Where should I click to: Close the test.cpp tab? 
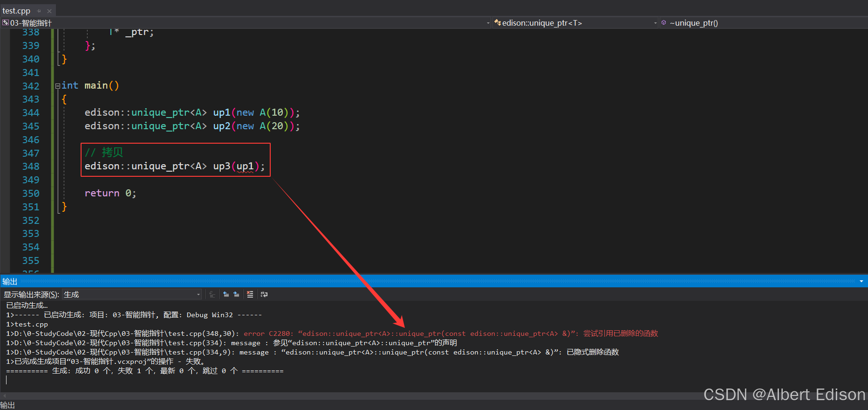pyautogui.click(x=49, y=11)
